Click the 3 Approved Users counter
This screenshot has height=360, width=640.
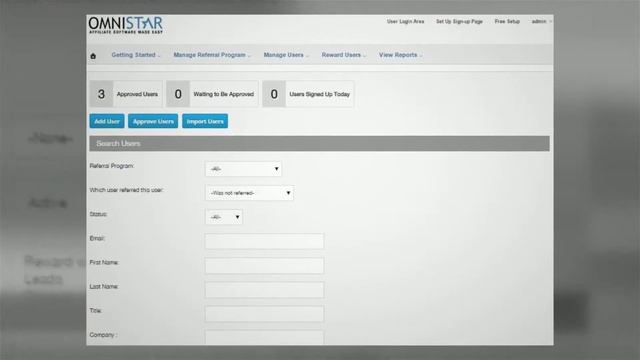pyautogui.click(x=126, y=94)
